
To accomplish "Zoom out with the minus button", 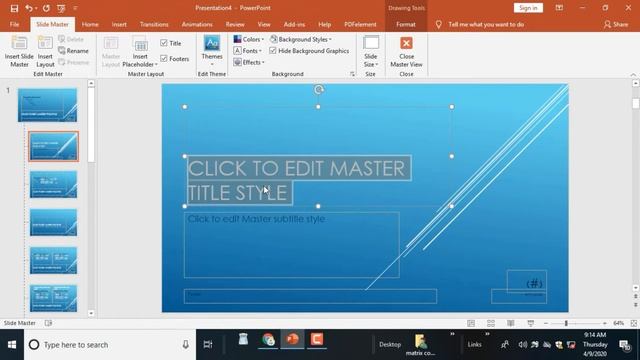I will pyautogui.click(x=546, y=323).
